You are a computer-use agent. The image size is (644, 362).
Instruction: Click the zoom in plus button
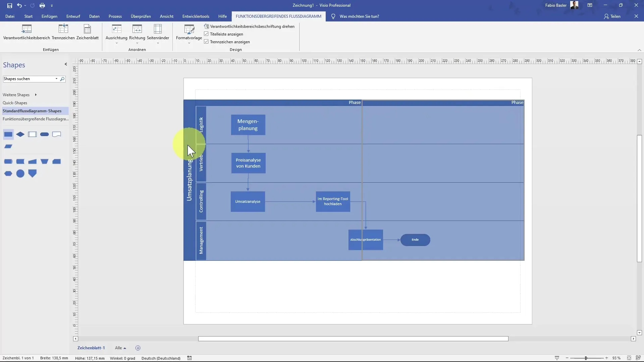(x=606, y=358)
